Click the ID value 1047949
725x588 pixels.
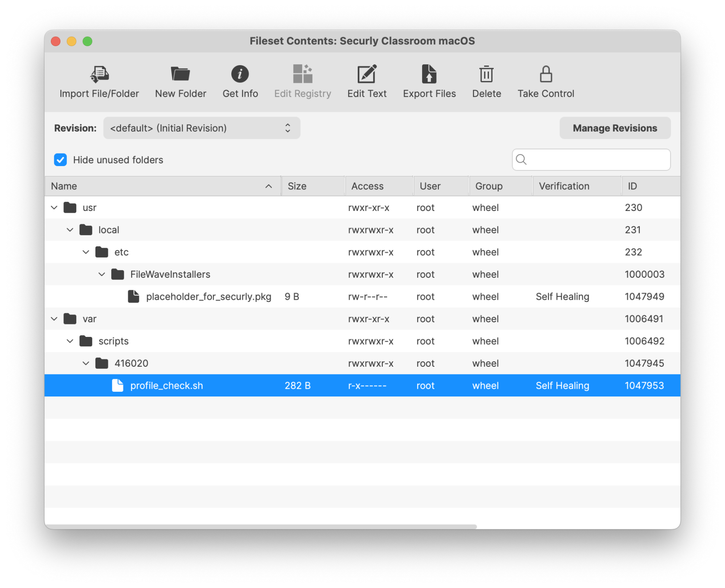[644, 296]
